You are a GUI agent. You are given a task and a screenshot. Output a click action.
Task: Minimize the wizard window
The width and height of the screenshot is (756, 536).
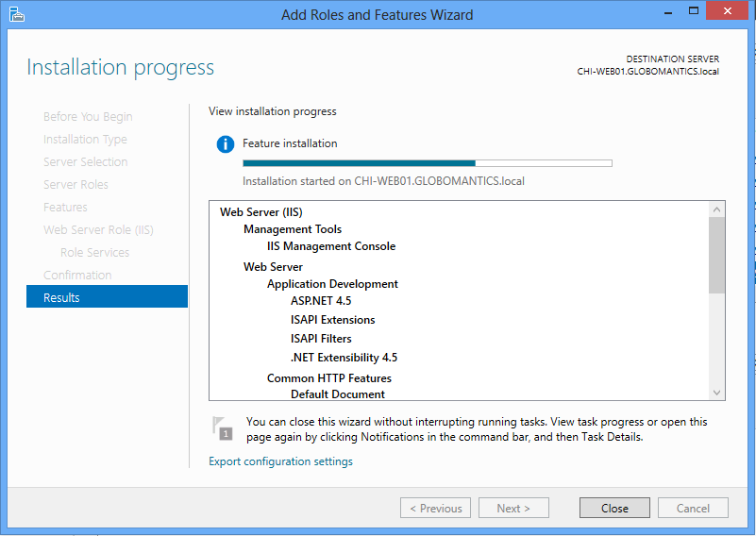[x=668, y=12]
